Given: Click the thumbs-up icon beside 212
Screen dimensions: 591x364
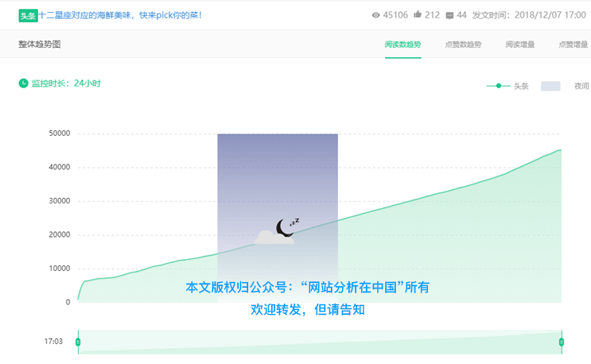Looking at the screenshot, I should [x=418, y=15].
